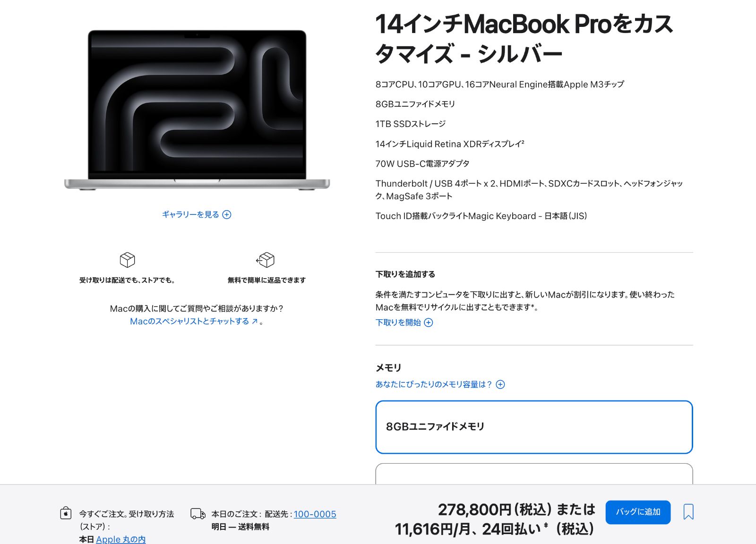Click the delivery box icon
Screen dimensions: 756x544
point(128,260)
